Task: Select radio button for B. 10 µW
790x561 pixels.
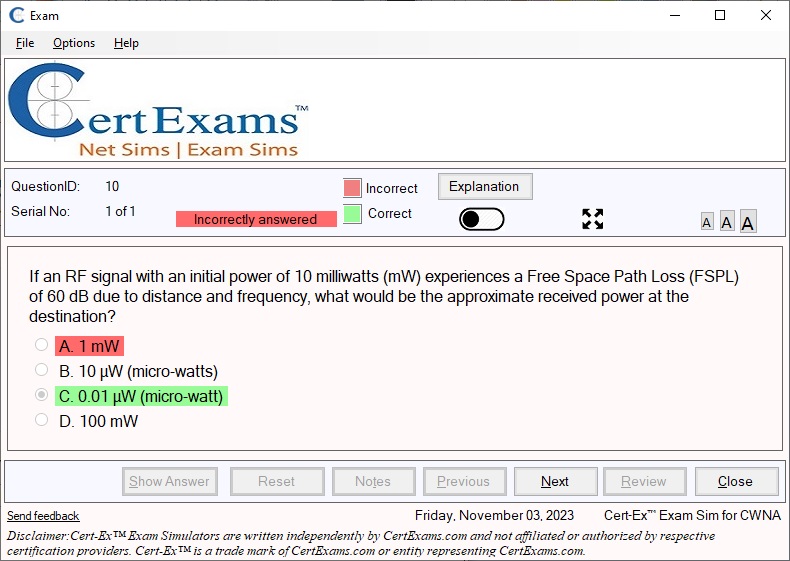Action: pyautogui.click(x=41, y=370)
